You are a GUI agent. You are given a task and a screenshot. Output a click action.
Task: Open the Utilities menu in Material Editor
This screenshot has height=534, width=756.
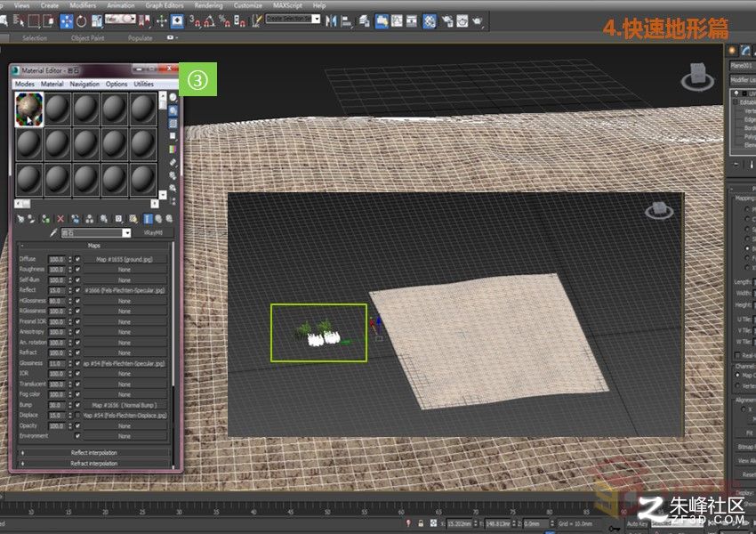(x=144, y=84)
